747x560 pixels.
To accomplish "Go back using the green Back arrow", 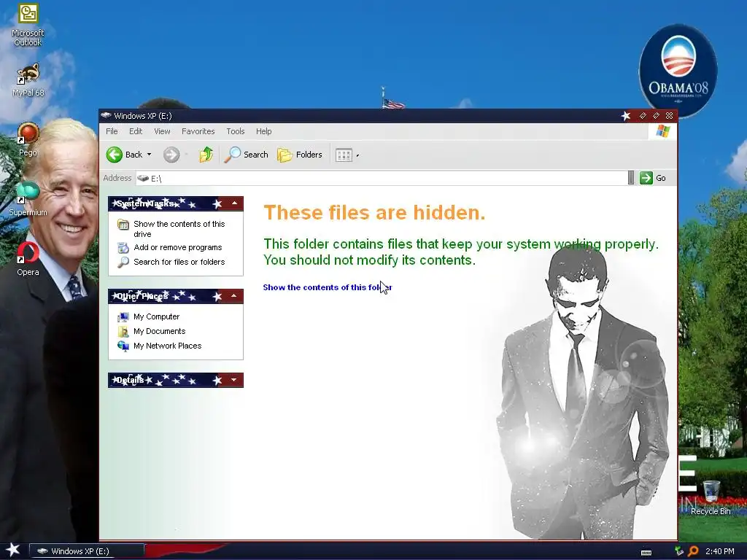I will coord(115,155).
